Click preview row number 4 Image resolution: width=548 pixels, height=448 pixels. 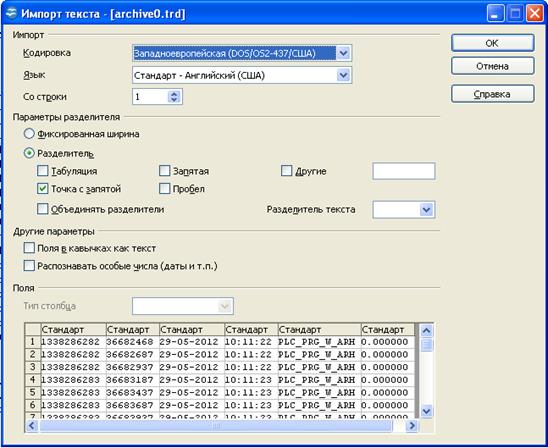pos(33,380)
